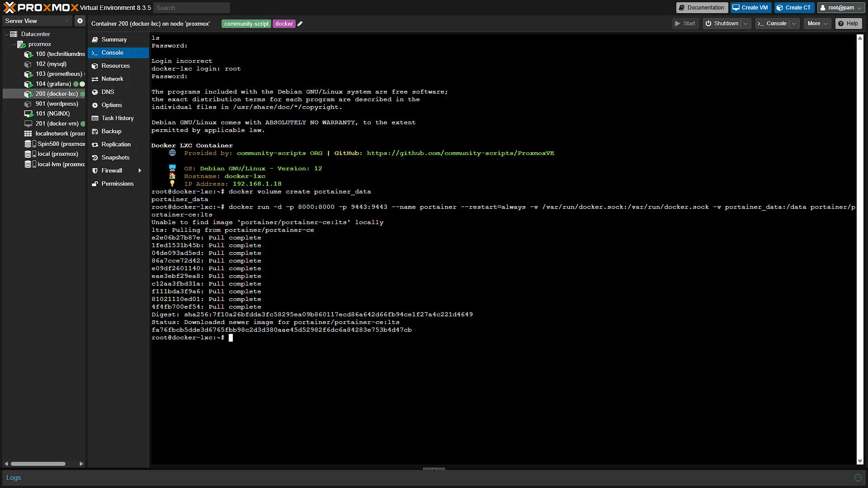This screenshot has height=488, width=868.
Task: Click the Create CT button
Action: click(794, 8)
